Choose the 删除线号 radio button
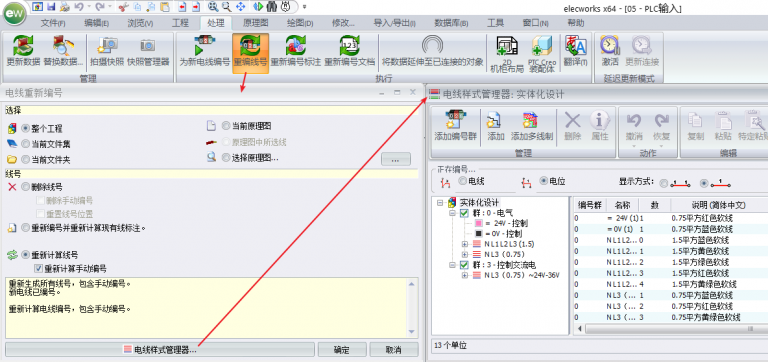 click(25, 187)
